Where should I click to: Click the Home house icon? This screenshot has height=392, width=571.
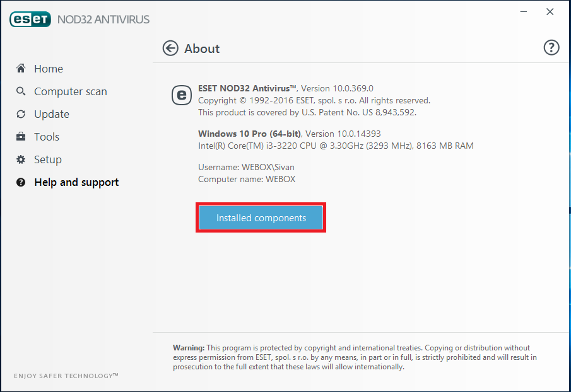point(21,68)
